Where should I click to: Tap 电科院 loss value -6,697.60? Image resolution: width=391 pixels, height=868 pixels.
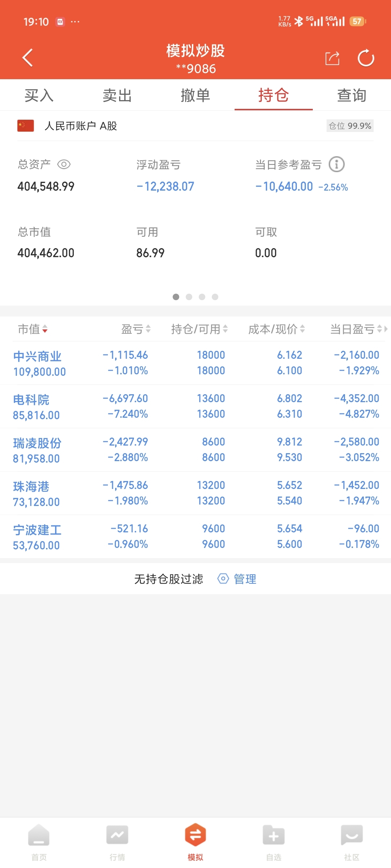[125, 399]
